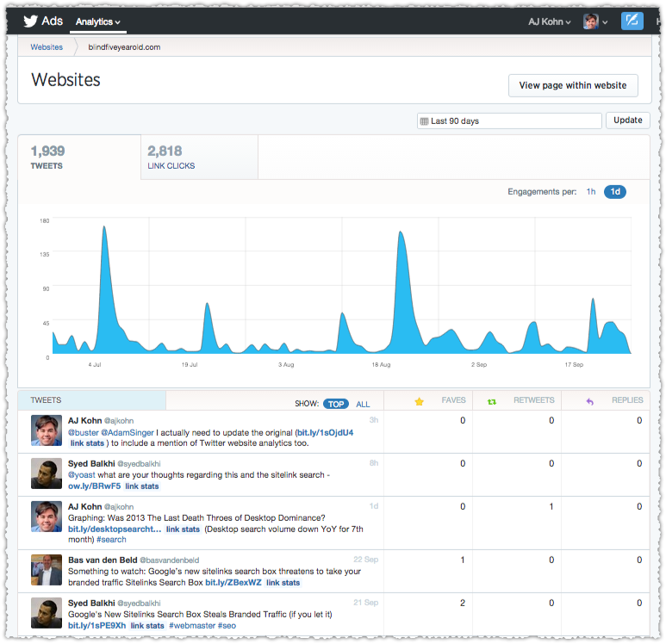Click the 3h timestamp on first tweet
666x644 pixels.
374,420
